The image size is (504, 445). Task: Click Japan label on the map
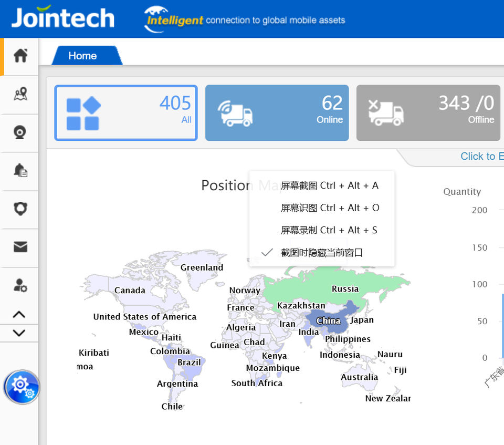pos(362,320)
